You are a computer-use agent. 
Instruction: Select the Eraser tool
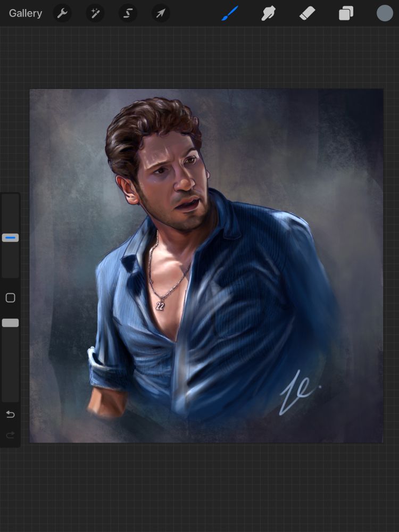307,13
